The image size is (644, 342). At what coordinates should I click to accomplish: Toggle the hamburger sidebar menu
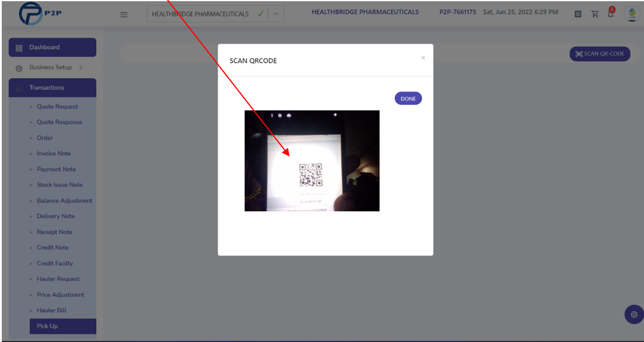click(124, 14)
